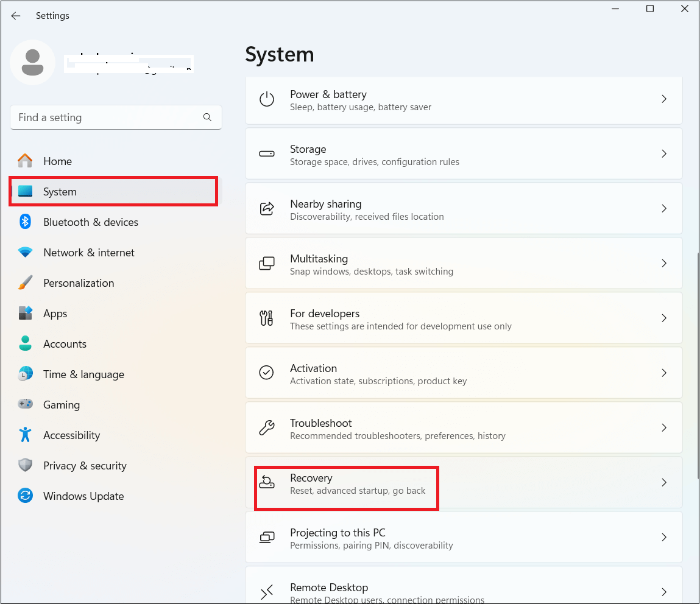700x604 pixels.
Task: Expand the Remote Desktop chevron
Action: [x=664, y=592]
